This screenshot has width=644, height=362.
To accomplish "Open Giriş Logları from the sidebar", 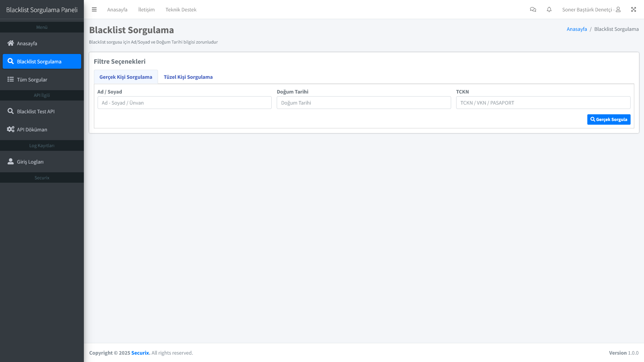I will (x=42, y=162).
